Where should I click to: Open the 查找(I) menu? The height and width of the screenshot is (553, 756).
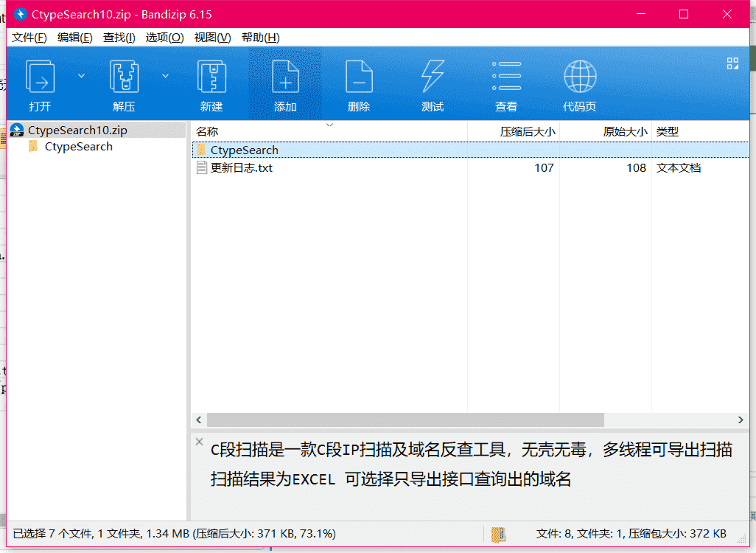(119, 38)
